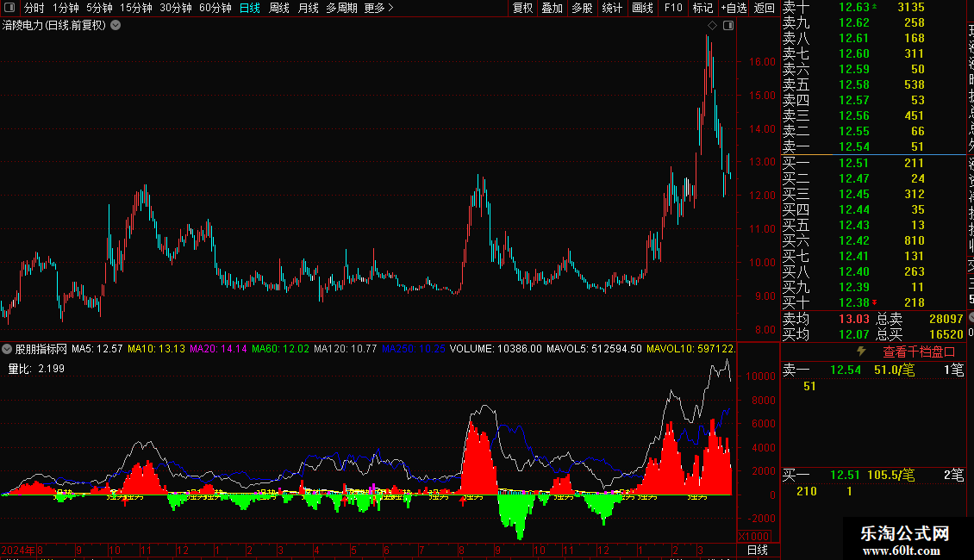The width and height of the screenshot is (974, 560).
Task: Switch to 周线 weekly chart
Action: coord(279,8)
